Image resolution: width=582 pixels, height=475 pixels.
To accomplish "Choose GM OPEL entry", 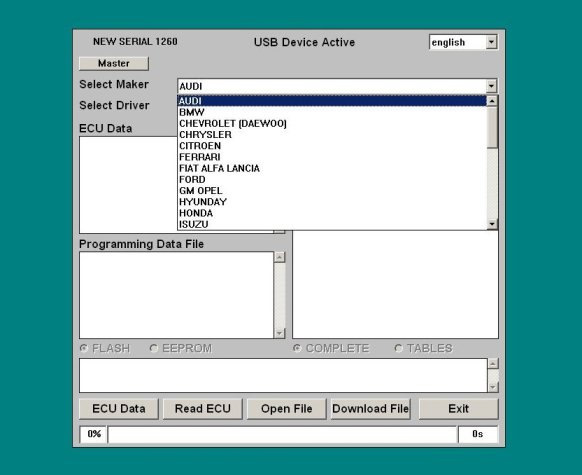I will (x=332, y=190).
